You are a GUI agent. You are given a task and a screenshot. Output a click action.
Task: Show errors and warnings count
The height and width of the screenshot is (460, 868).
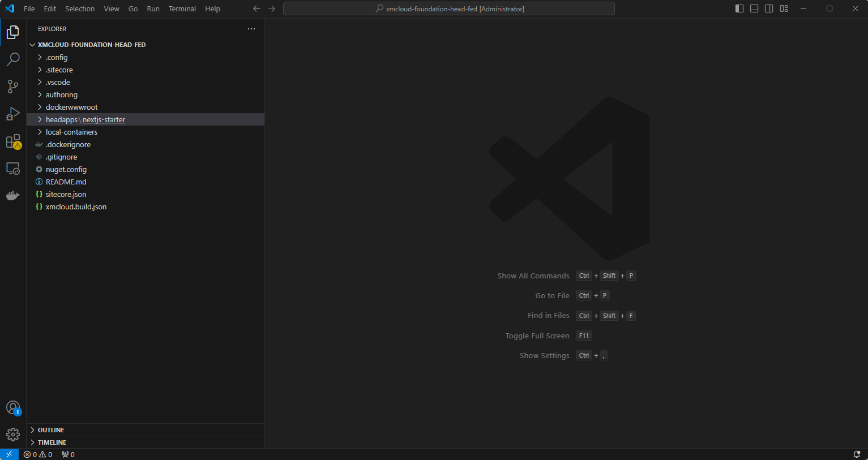(38, 454)
